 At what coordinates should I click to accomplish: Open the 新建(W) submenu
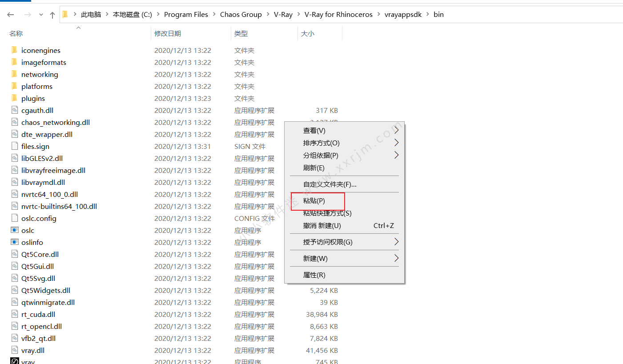(344, 259)
